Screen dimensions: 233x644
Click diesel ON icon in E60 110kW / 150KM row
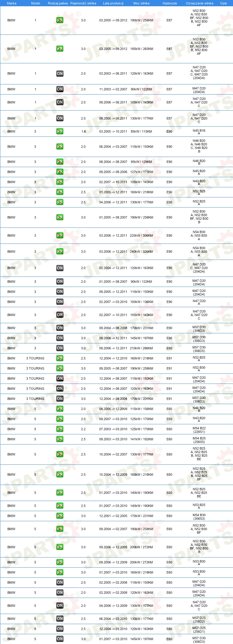click(60, 582)
